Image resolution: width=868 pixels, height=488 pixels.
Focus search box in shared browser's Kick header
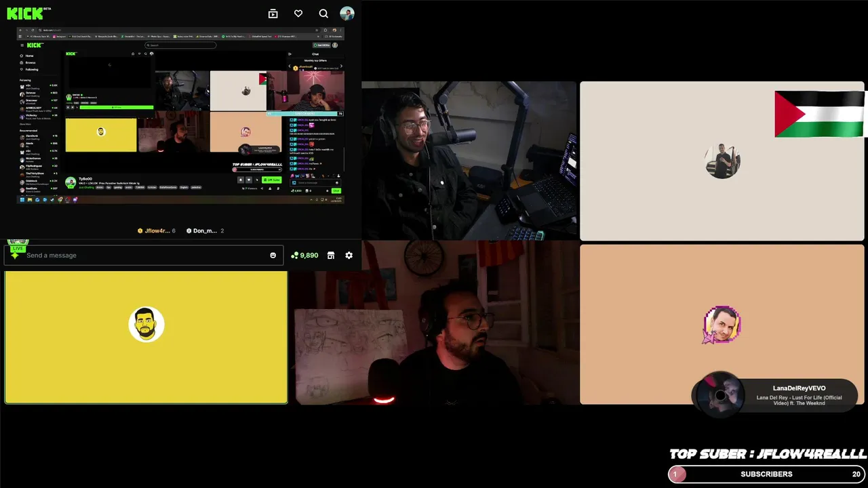tap(182, 45)
